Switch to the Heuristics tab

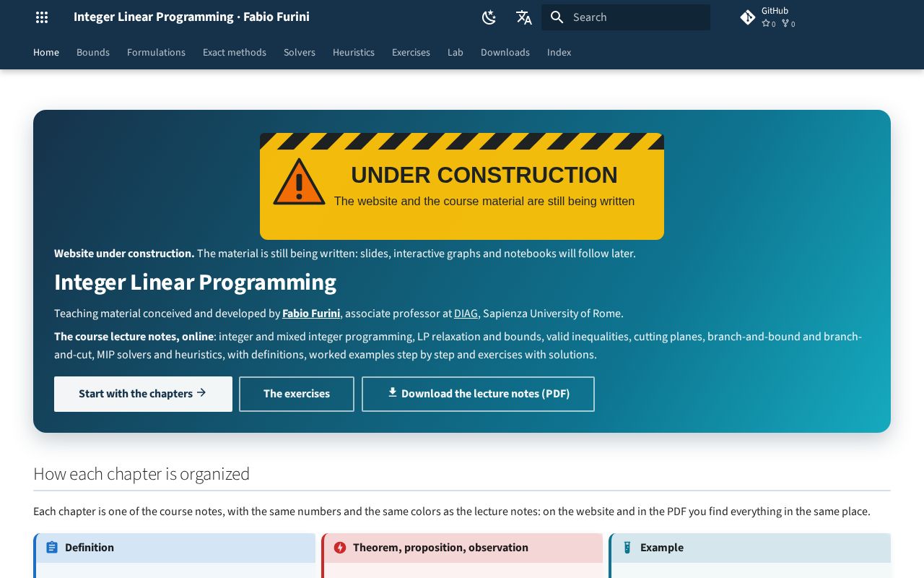(x=354, y=52)
